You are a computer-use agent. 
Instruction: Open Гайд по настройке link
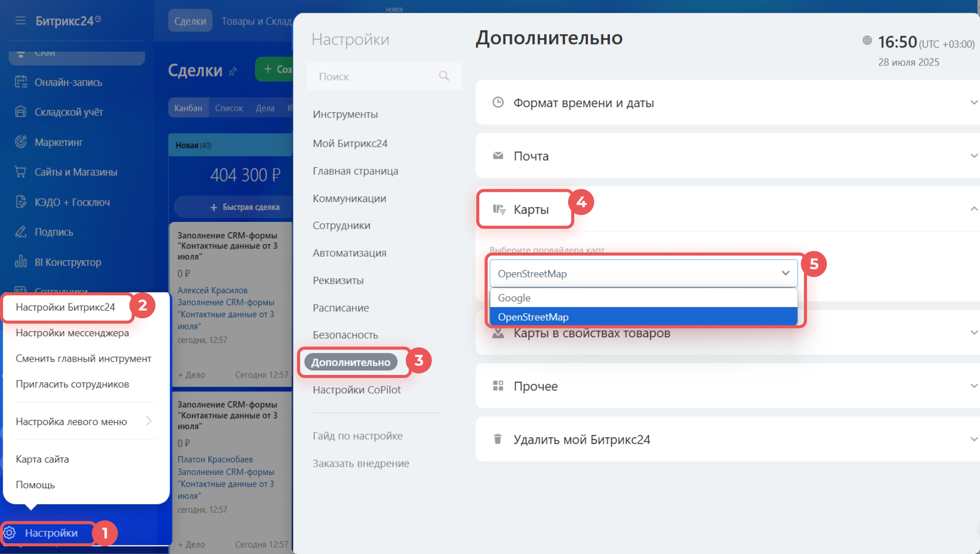point(357,436)
